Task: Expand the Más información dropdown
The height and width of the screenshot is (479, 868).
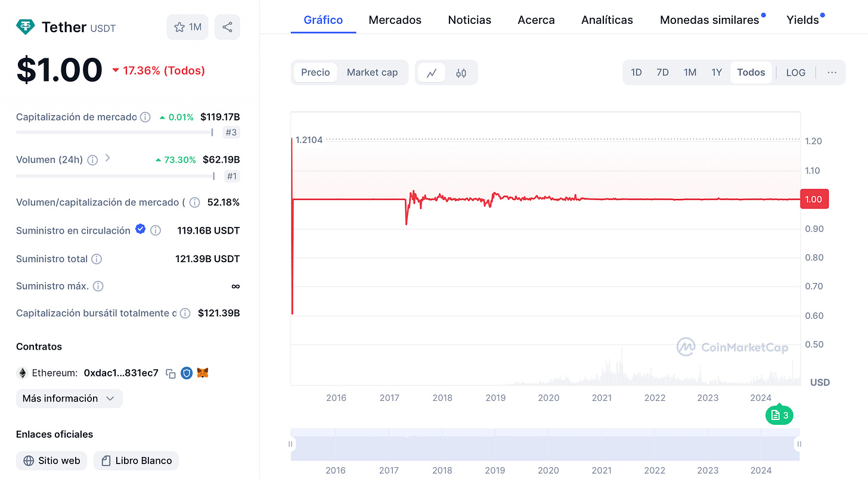Action: point(69,399)
